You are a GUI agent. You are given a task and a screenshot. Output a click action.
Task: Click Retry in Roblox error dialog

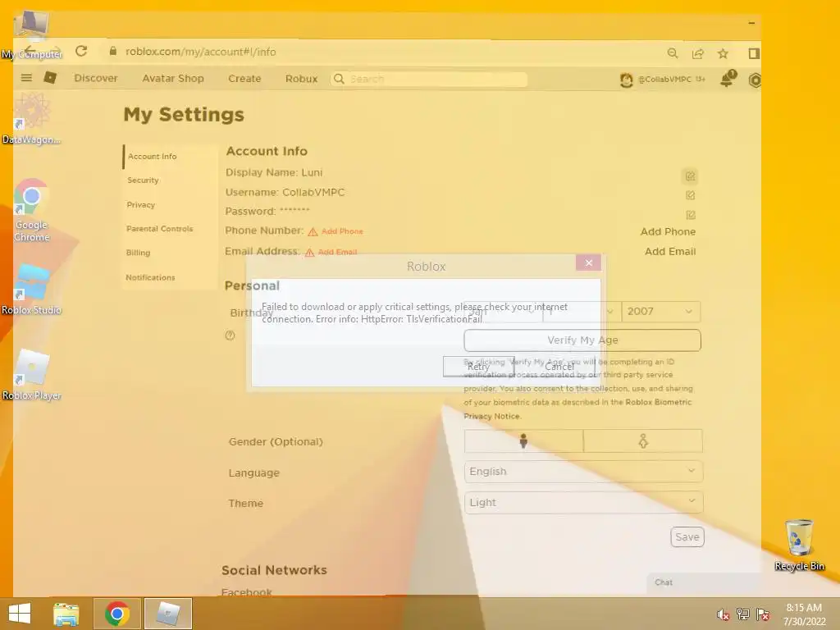pos(478,367)
